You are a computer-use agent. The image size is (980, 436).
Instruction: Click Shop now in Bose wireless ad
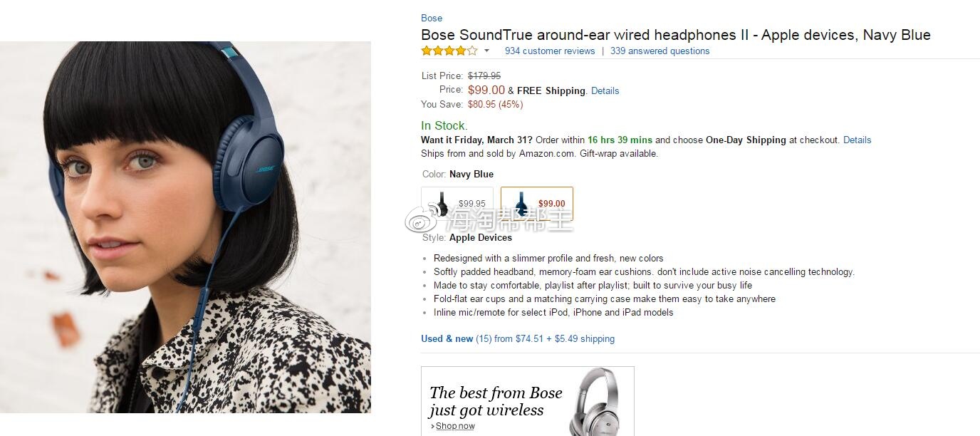click(x=454, y=426)
